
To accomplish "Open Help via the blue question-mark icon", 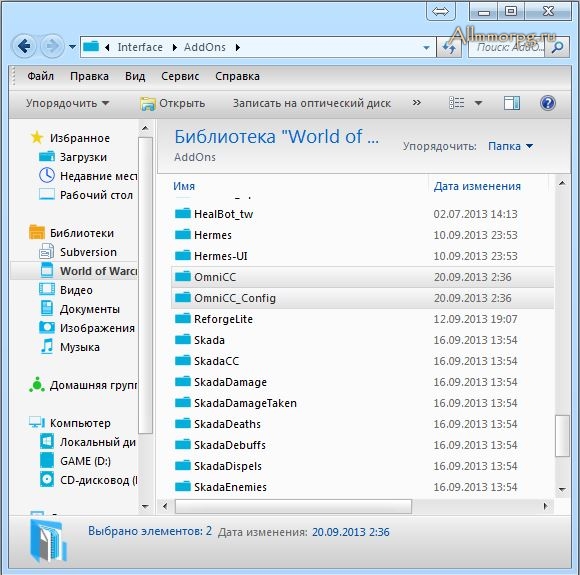I will click(x=547, y=103).
